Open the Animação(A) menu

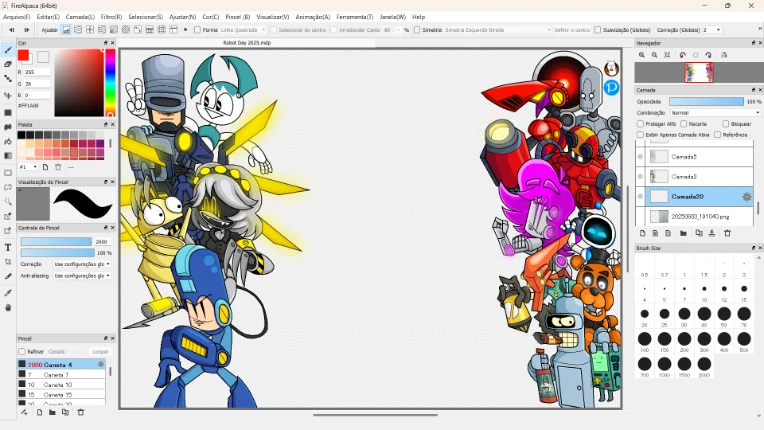[313, 17]
